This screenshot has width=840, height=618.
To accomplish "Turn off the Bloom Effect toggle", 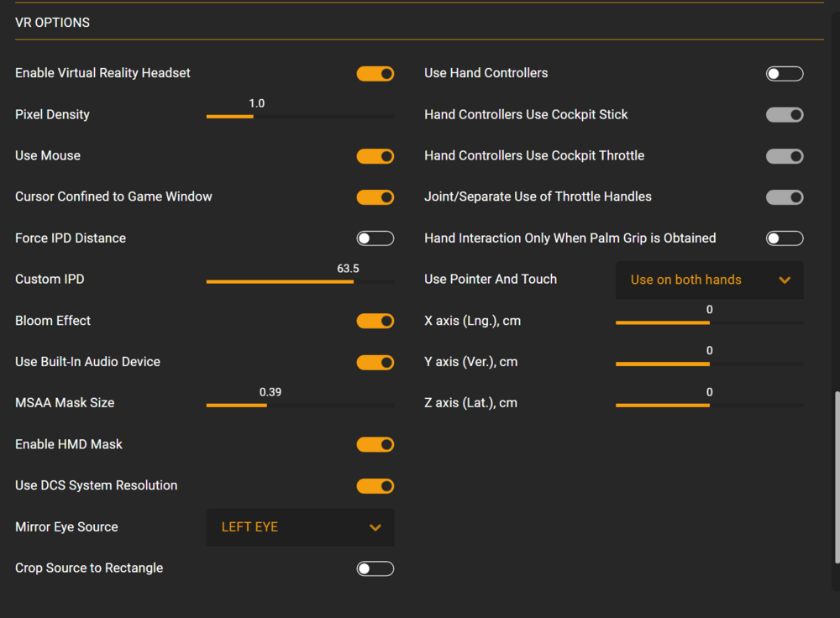I will coord(375,321).
